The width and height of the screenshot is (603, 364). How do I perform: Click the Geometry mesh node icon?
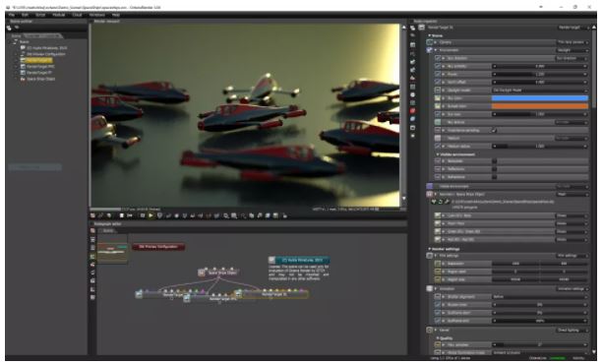point(430,195)
